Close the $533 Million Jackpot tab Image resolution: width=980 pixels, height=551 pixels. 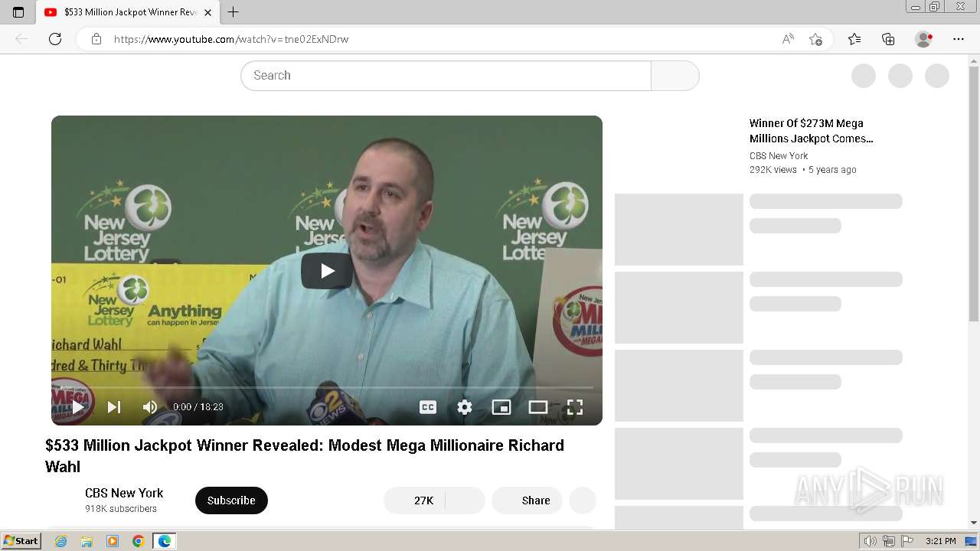coord(207,12)
